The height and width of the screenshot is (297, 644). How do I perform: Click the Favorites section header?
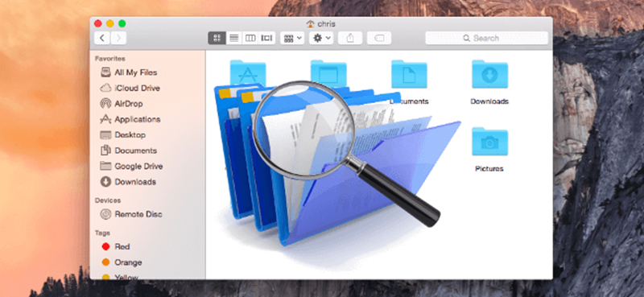click(110, 59)
